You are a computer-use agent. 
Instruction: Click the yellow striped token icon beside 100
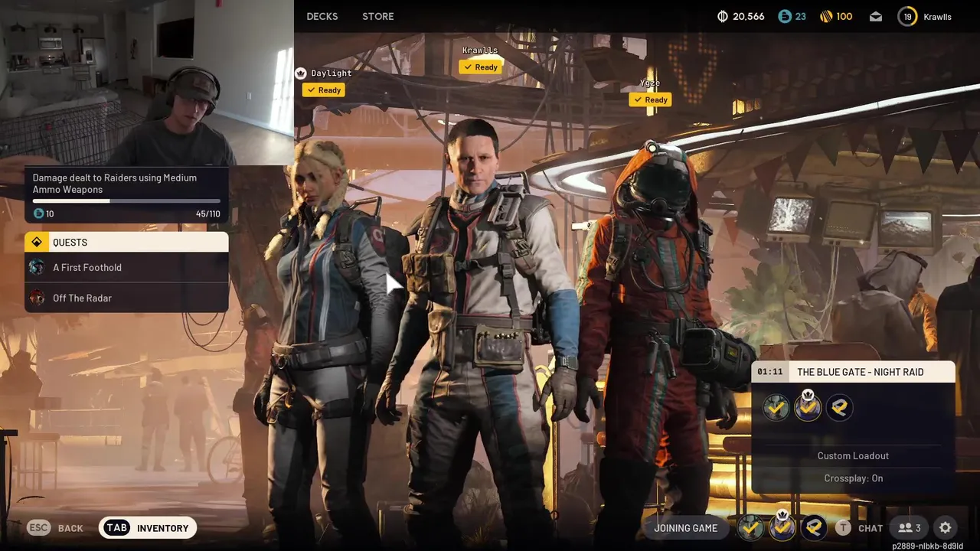(825, 16)
